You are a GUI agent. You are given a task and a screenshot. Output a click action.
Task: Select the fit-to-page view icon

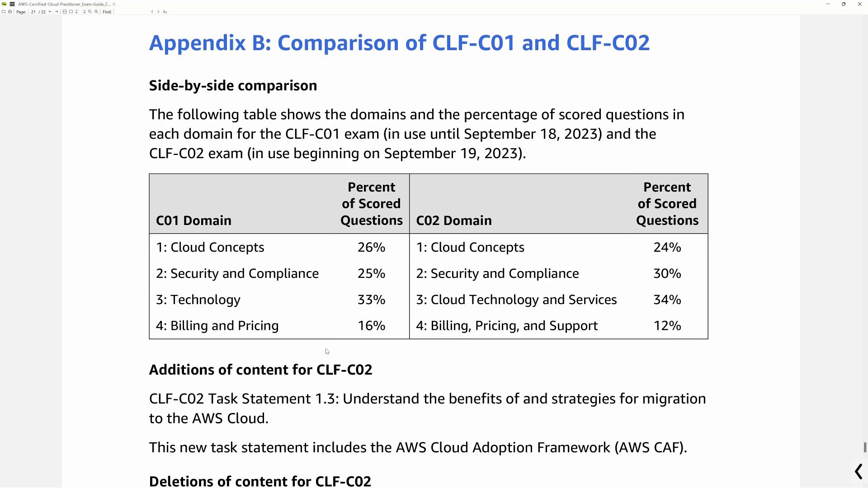(x=71, y=12)
